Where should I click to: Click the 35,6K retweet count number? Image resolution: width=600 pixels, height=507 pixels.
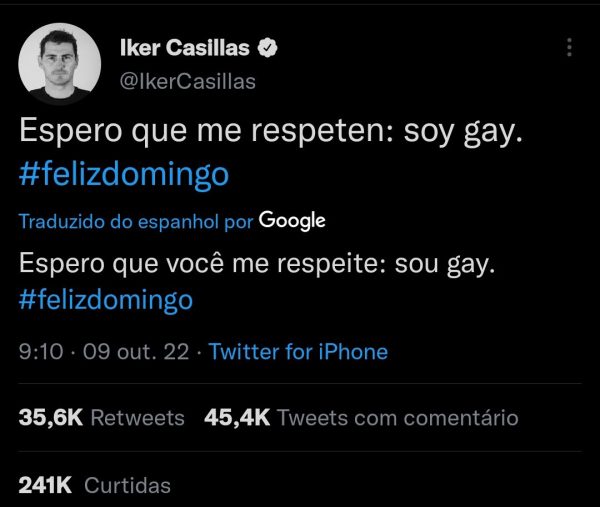[51, 417]
